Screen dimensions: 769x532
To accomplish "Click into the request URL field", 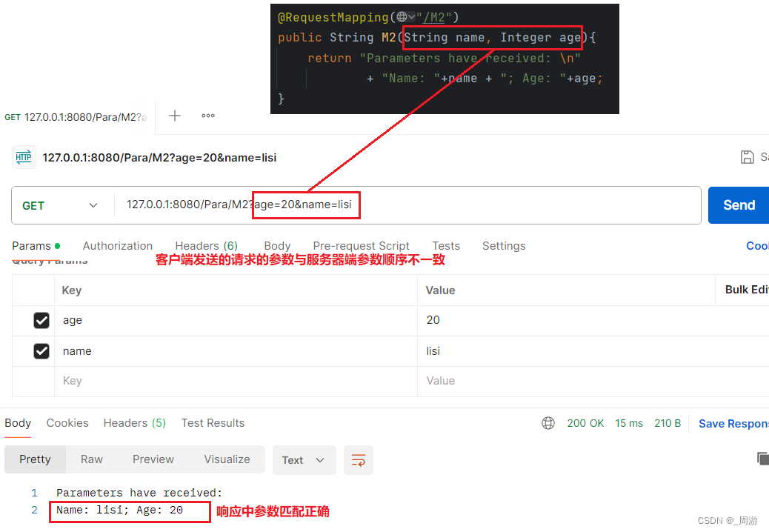I will coord(407,205).
